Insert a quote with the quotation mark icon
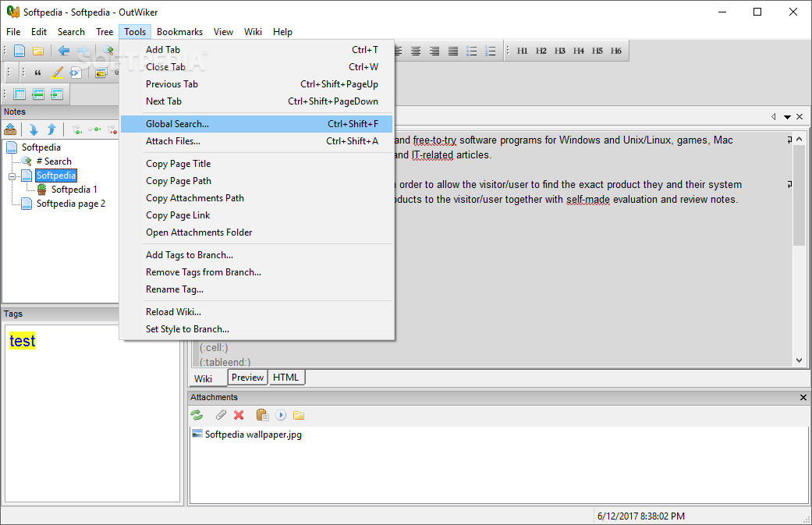The height and width of the screenshot is (525, 812). tap(37, 73)
